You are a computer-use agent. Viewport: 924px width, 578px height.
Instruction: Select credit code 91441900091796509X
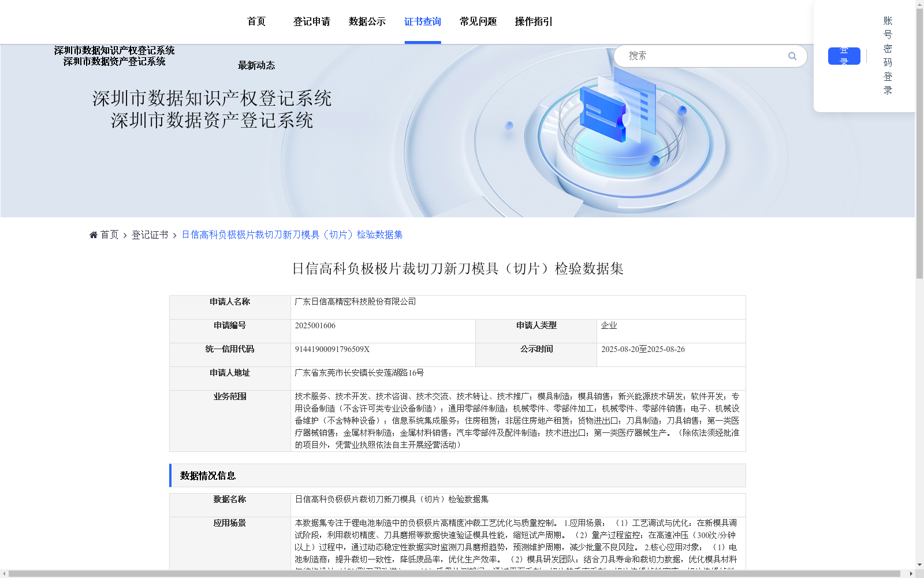pyautogui.click(x=332, y=349)
